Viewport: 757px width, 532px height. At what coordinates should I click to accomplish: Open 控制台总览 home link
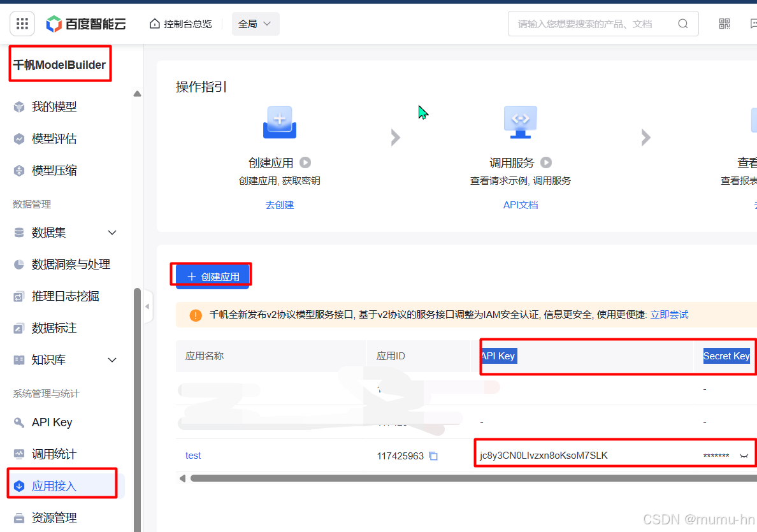click(181, 24)
